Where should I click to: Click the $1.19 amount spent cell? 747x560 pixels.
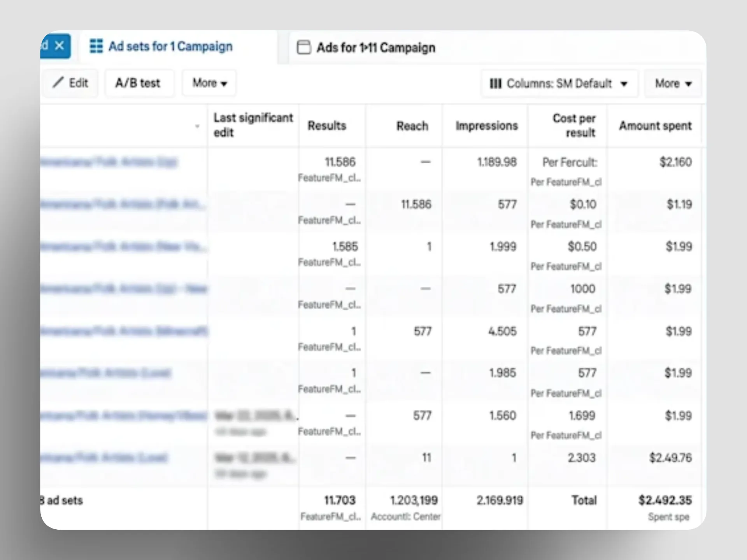[x=679, y=204]
